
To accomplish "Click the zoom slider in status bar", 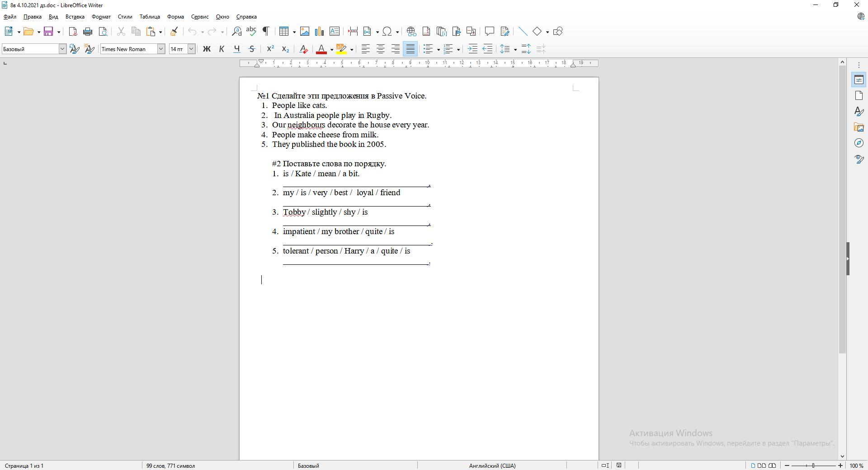I will [x=813, y=465].
